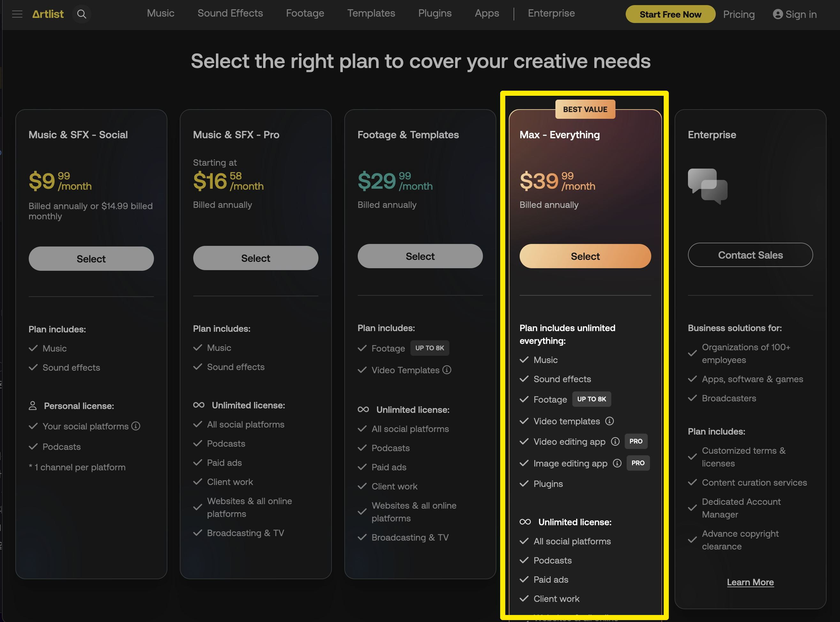Select the Music & SFX - Social plan
The height and width of the screenshot is (622, 840).
[91, 259]
